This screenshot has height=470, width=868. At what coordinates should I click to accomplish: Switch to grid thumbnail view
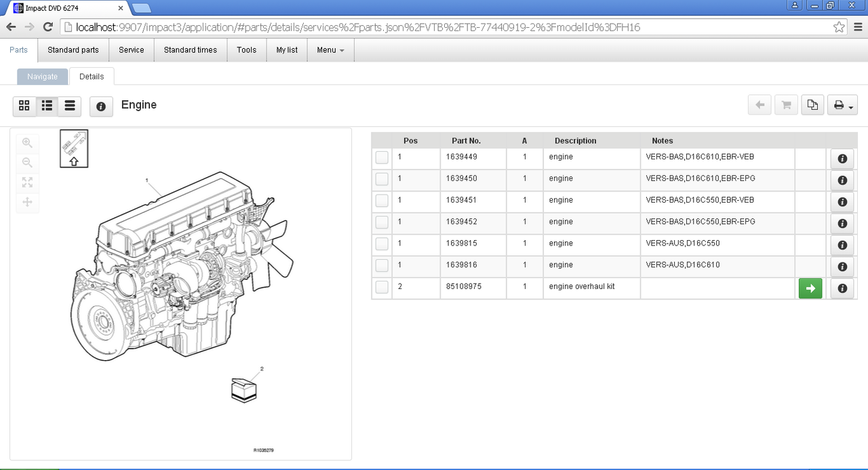[24, 106]
